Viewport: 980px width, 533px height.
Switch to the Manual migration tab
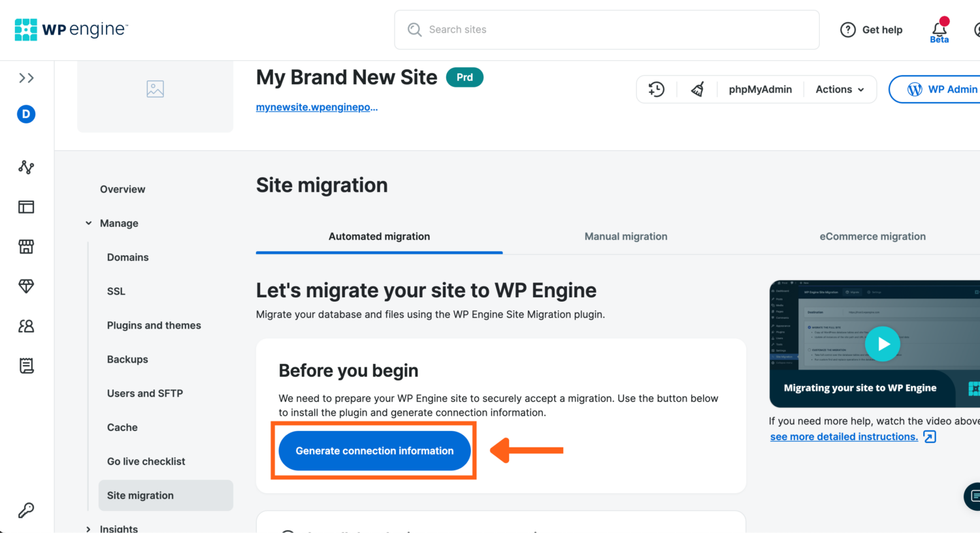point(625,236)
